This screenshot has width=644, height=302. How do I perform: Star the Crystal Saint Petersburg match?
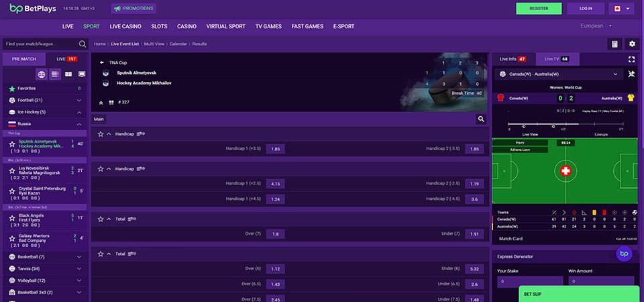click(x=12, y=191)
